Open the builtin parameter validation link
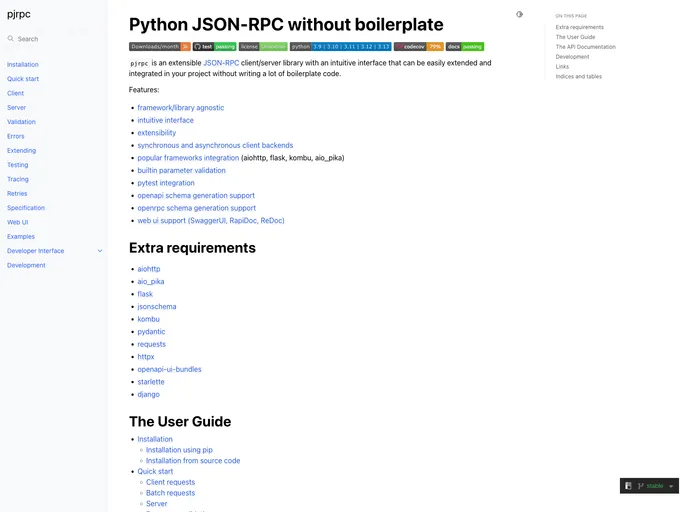Viewport: 688px width, 512px height. pyautogui.click(x=181, y=170)
